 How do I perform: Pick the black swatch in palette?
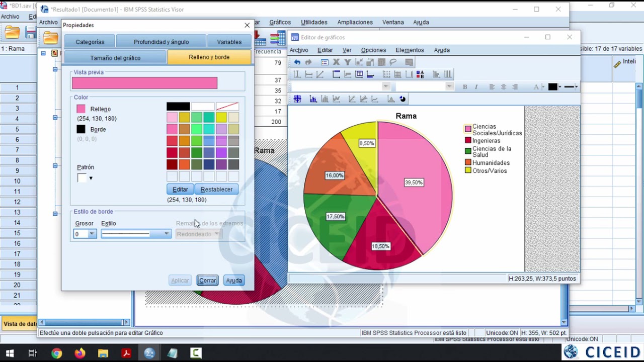tap(178, 107)
